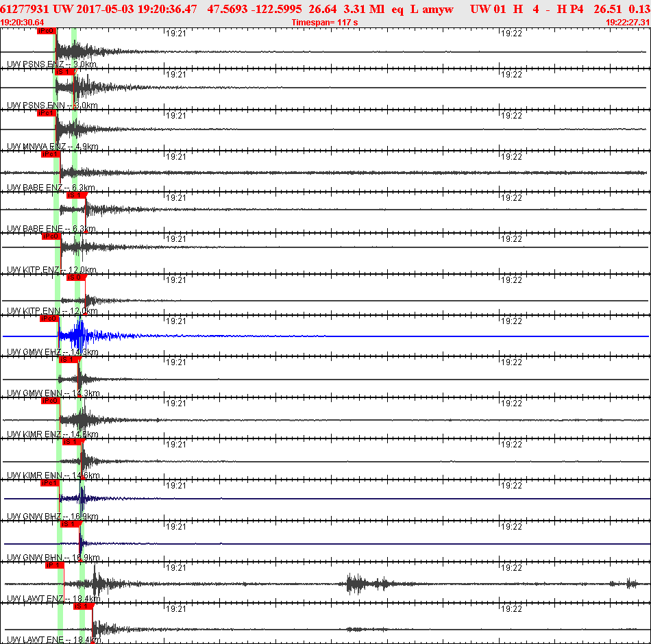This screenshot has width=651, height=644.
Task: Click the iPc0 pick flag on KITP ENZ
Action: (x=51, y=236)
